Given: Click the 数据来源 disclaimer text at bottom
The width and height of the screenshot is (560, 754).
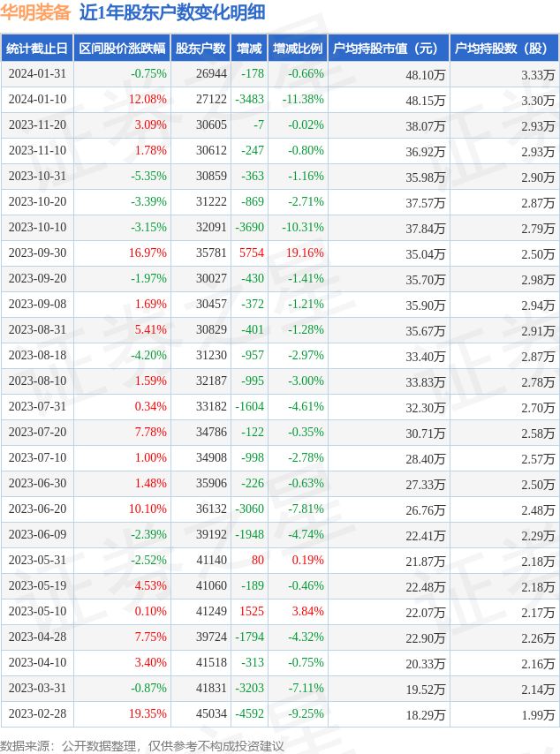Looking at the screenshot, I should [141, 746].
